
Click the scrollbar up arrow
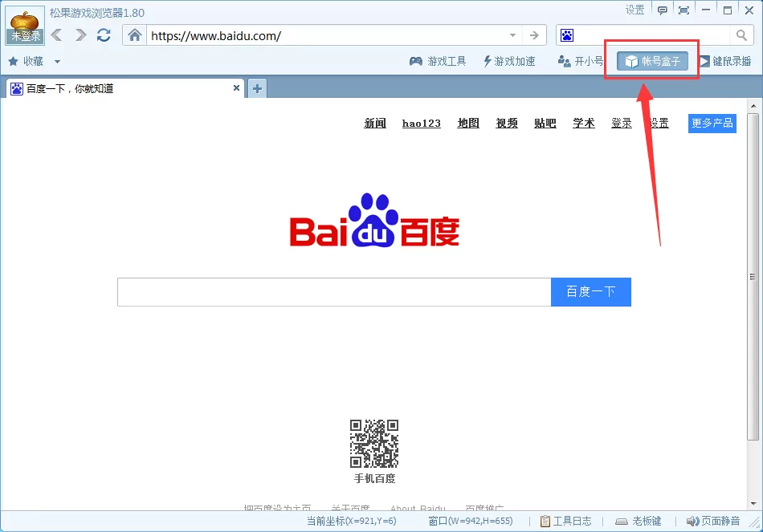tap(753, 106)
